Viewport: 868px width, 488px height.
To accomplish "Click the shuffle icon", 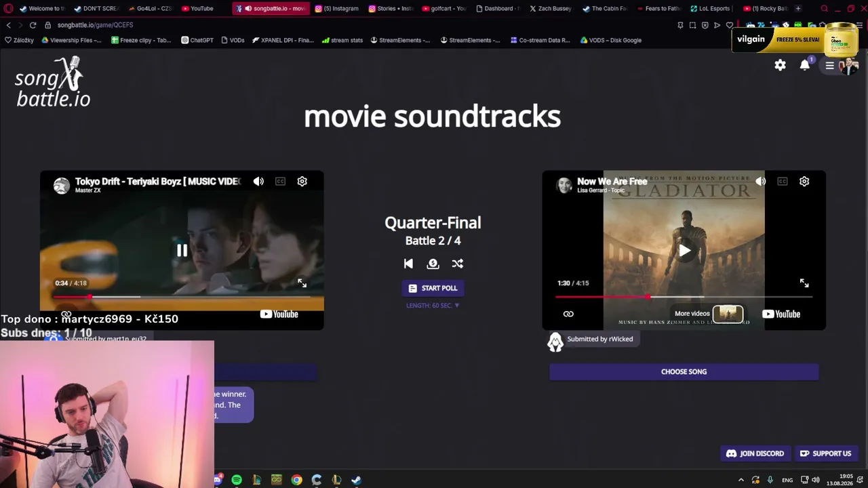I will tap(458, 264).
